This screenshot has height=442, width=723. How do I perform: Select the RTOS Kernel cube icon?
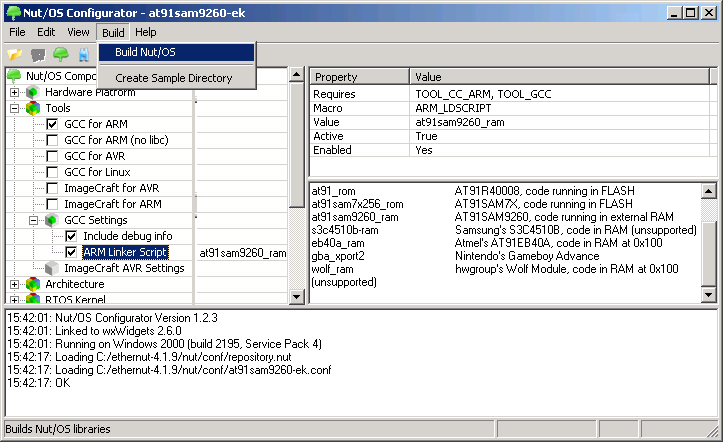click(33, 299)
